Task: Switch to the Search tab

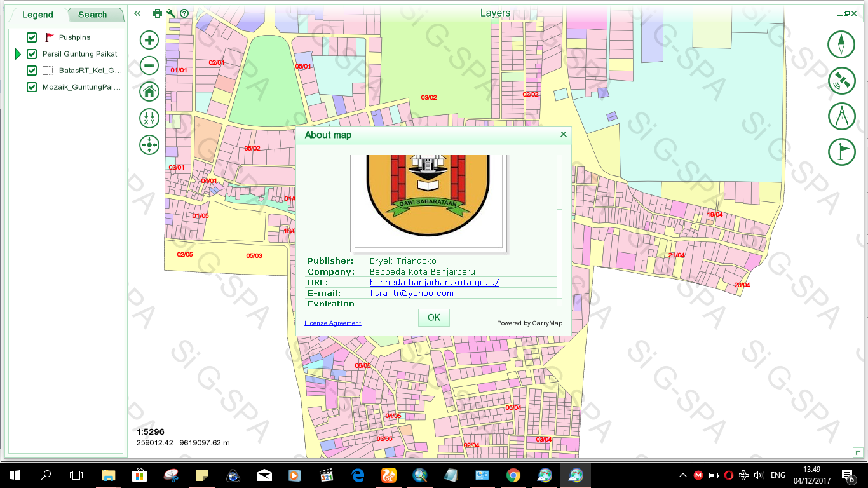Action: (x=93, y=15)
